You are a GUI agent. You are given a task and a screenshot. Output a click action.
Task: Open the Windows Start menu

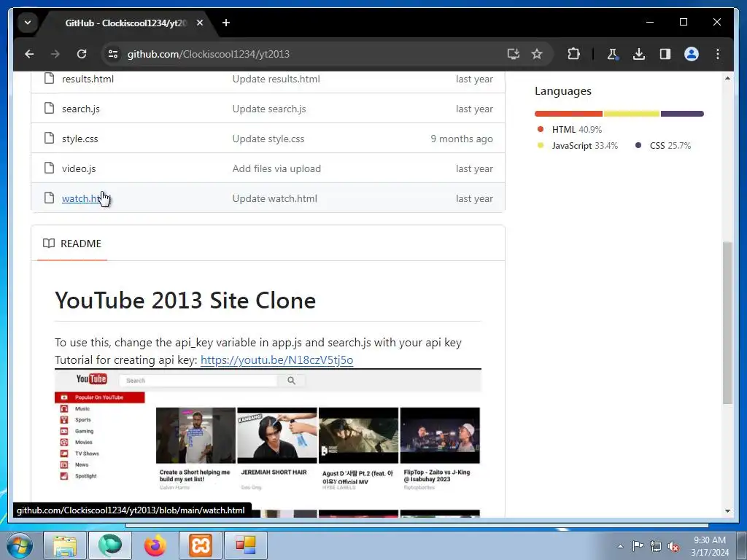tap(20, 545)
